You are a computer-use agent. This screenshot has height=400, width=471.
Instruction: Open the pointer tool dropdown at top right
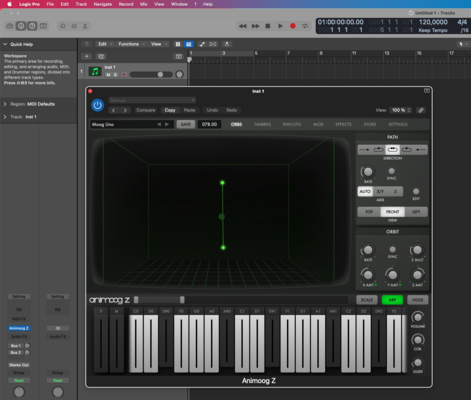click(462, 44)
